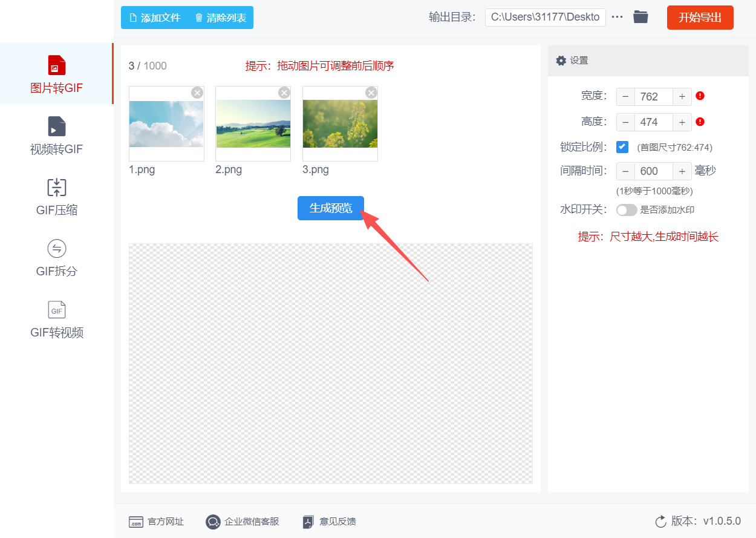Click the 视频转GIF video file icon
This screenshot has height=538, width=756.
[57, 126]
